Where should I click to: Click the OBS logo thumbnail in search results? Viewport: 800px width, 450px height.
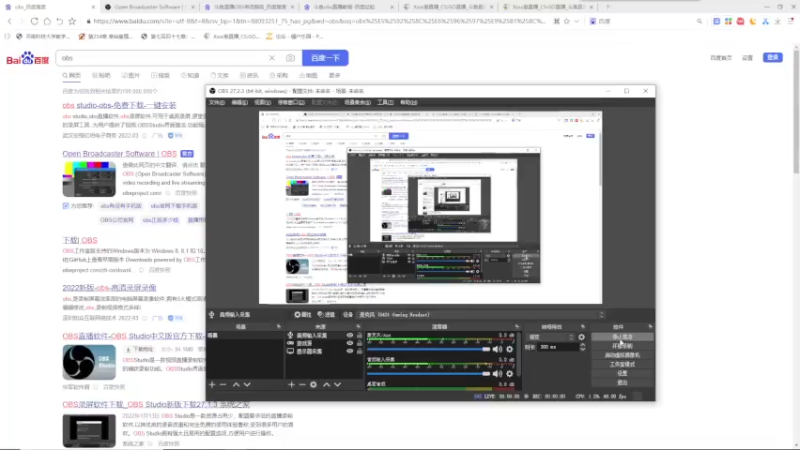click(89, 362)
